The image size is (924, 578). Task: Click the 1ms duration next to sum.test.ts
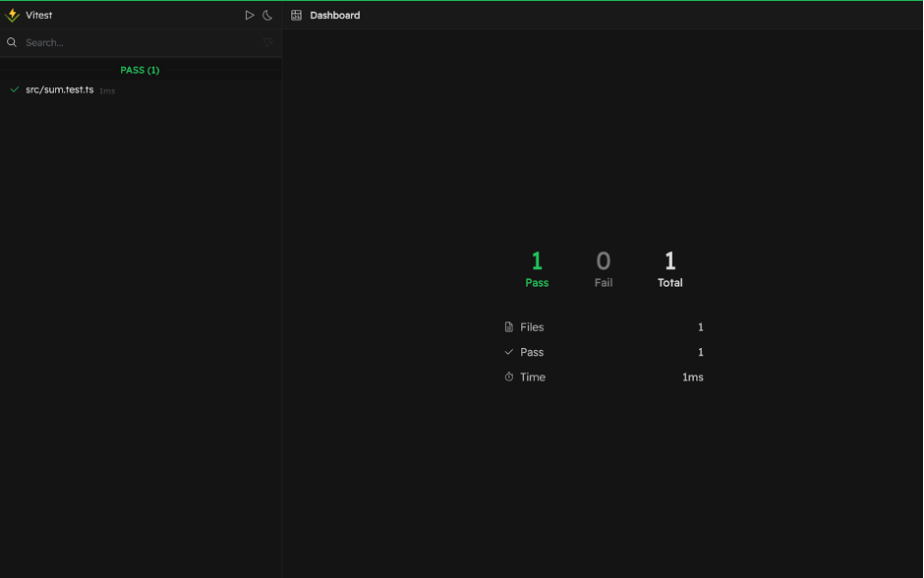[107, 90]
